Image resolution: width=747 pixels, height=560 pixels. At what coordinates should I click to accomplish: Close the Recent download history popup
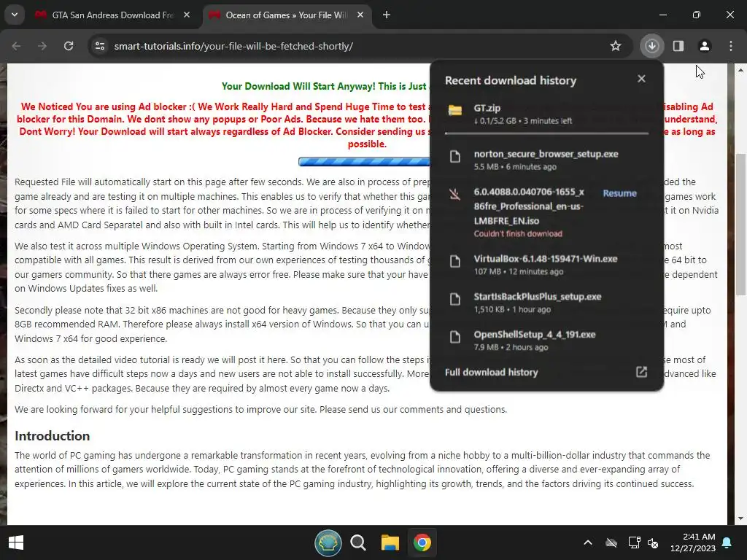click(642, 79)
